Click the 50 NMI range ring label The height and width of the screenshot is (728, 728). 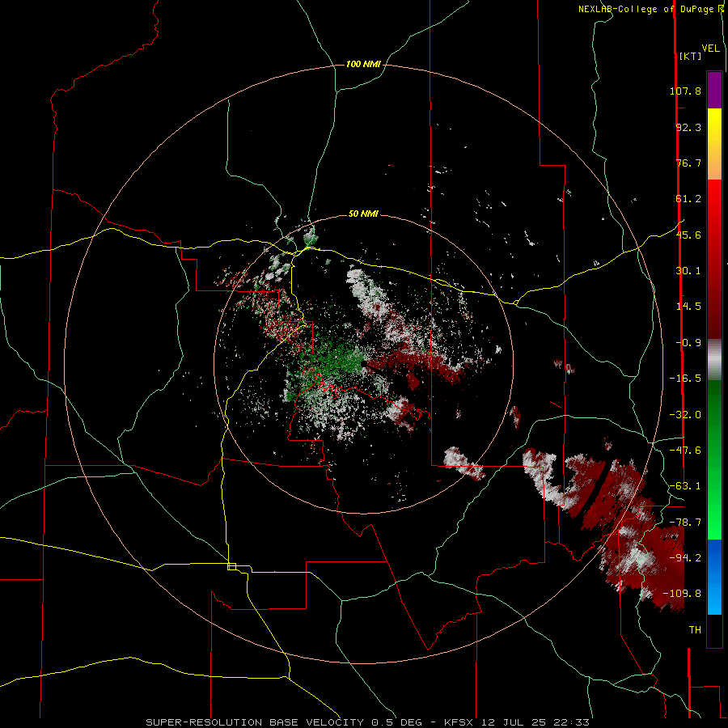(x=363, y=214)
